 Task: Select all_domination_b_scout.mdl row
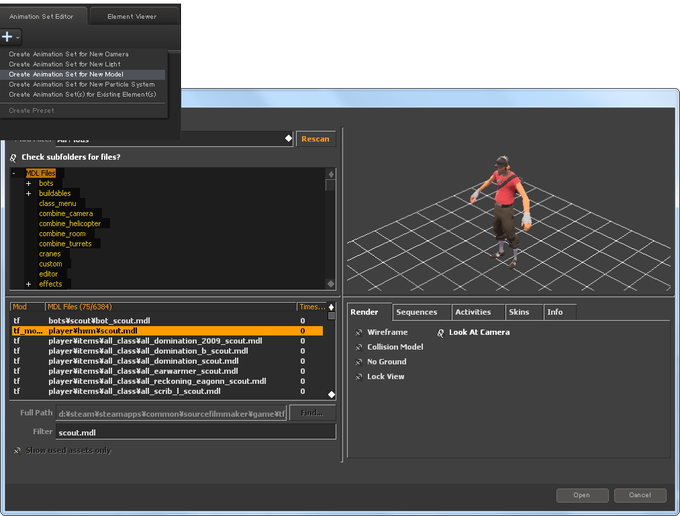(167, 351)
